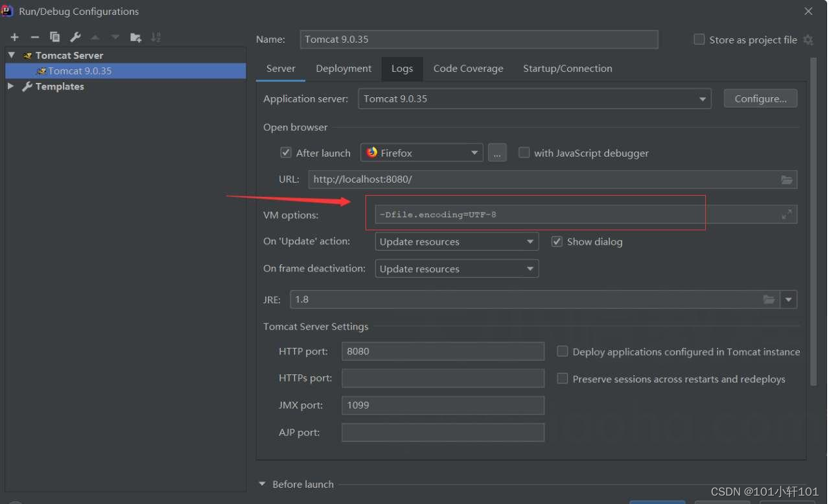Screen dimensions: 829x504
Task: Open edit defaults wrench icon
Action: click(75, 38)
